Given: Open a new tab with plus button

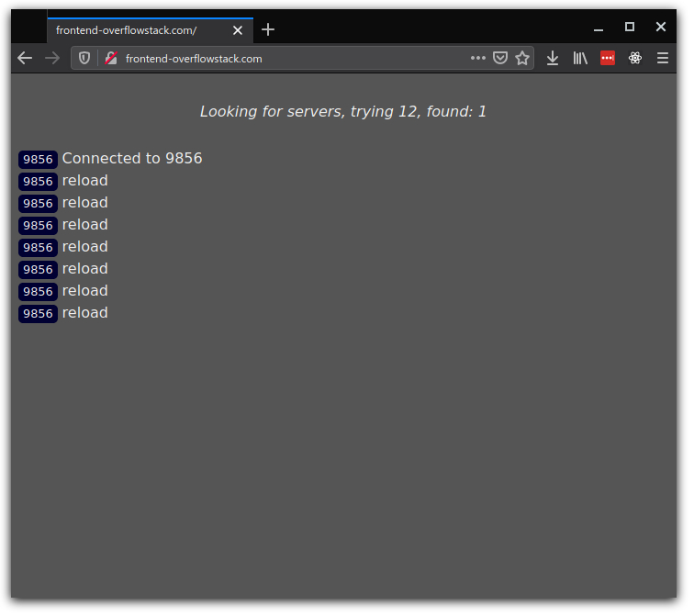Looking at the screenshot, I should click(x=268, y=29).
